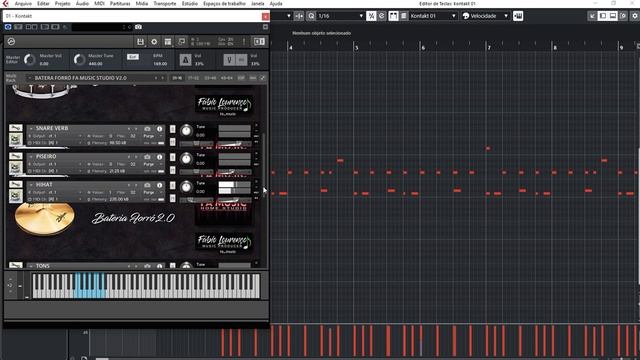Click the Kontakt minimized view icon
The width and height of the screenshot is (640, 360).
click(x=182, y=42)
